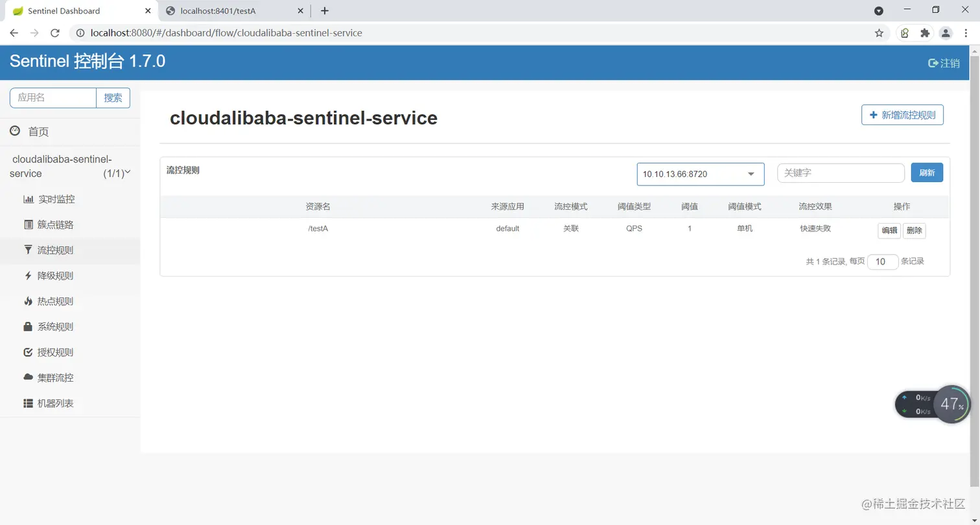Click the 注销 logout arrow icon
Screen dimensions: 980x525
click(x=933, y=63)
